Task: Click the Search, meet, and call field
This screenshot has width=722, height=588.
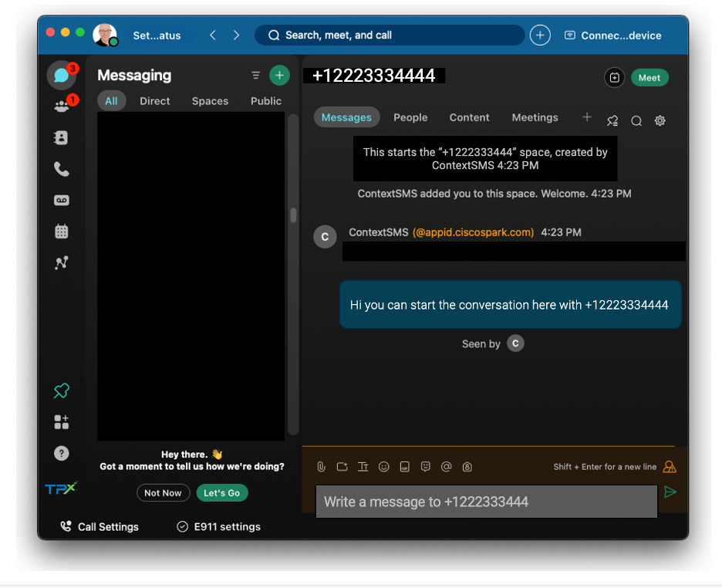Action: tap(390, 35)
